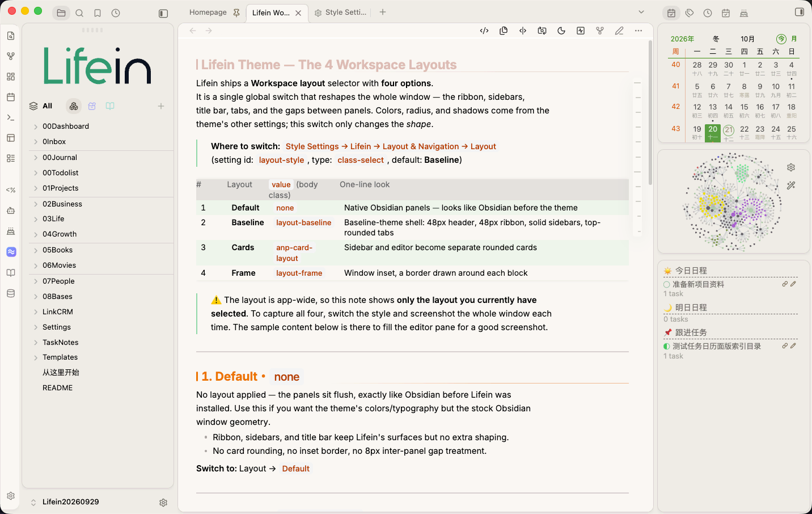The image size is (812, 514).
Task: Open the file-search icon atop the left ribbon
Action: (11, 36)
